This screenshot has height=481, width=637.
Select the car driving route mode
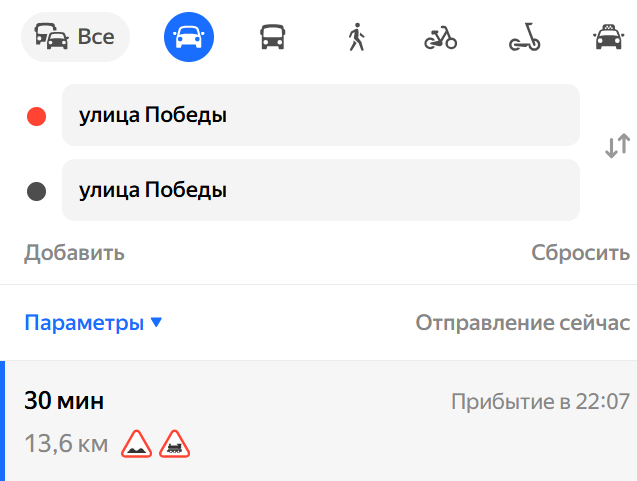(189, 38)
